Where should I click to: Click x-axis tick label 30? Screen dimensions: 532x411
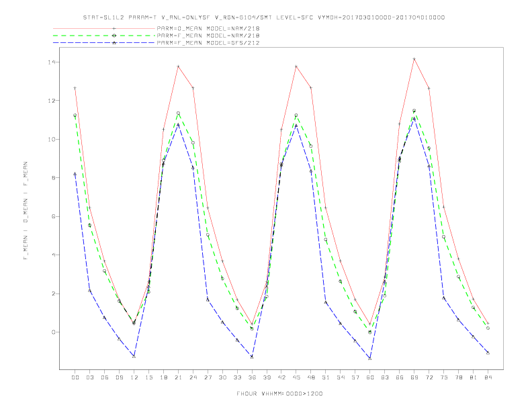coord(222,377)
